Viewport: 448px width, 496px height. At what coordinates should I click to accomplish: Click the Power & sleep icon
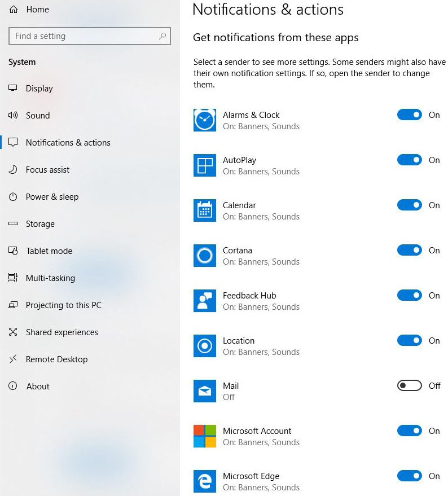(12, 197)
